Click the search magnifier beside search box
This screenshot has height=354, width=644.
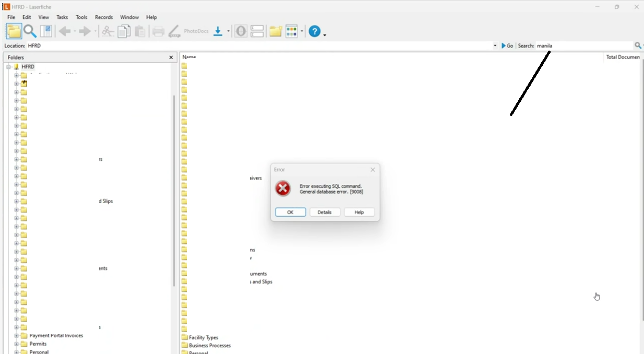click(x=638, y=46)
